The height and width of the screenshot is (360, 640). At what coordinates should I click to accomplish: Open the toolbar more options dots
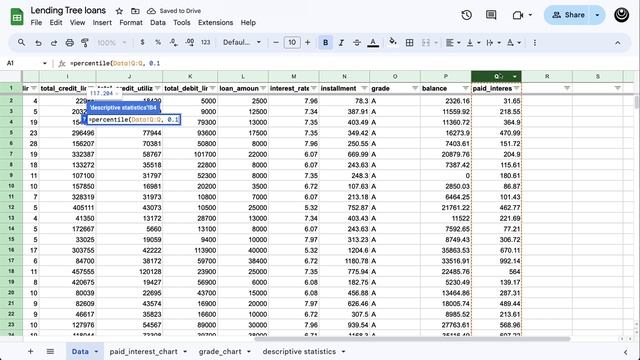[x=535, y=42]
